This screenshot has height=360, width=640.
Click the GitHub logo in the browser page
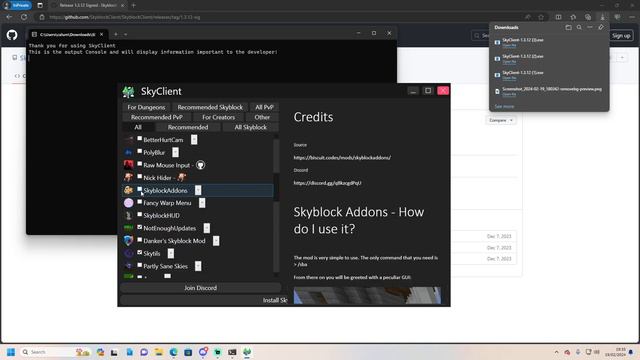pyautogui.click(x=12, y=35)
